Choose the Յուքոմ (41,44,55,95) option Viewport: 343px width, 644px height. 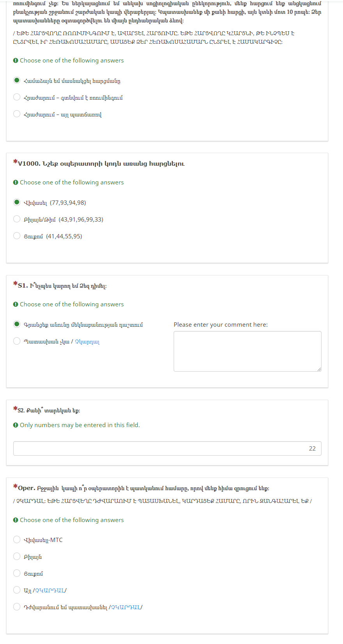(x=17, y=236)
